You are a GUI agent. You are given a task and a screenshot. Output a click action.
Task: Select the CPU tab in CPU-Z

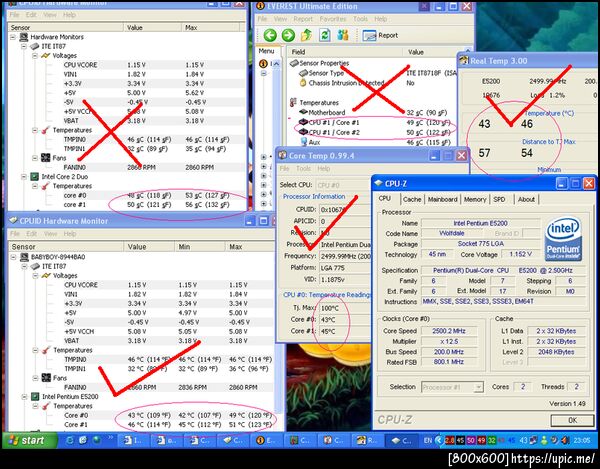[x=385, y=198]
